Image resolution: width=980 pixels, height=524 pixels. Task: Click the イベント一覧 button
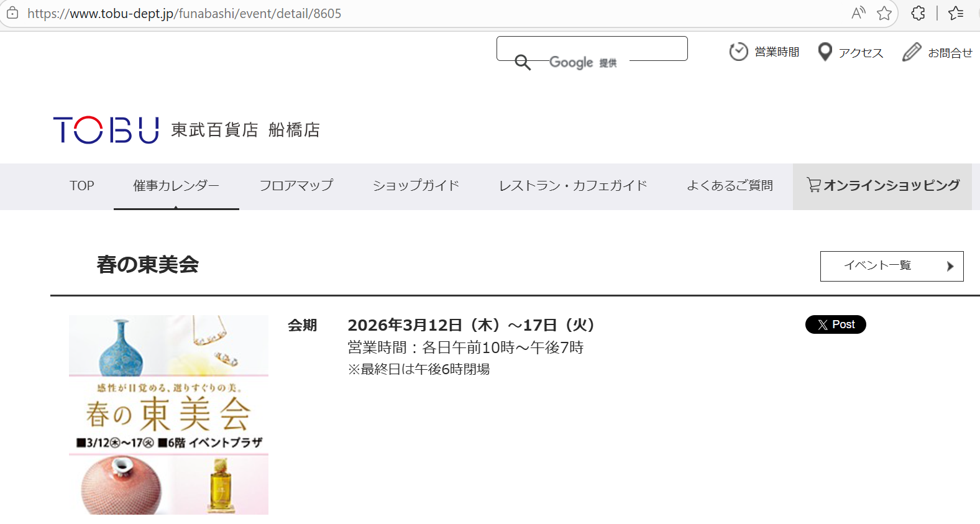(x=891, y=266)
